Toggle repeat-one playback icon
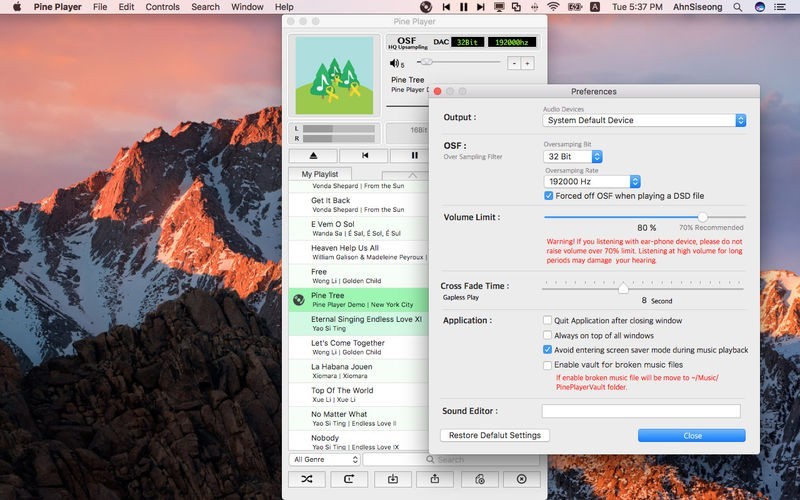This screenshot has height=500, width=800. coord(348,479)
